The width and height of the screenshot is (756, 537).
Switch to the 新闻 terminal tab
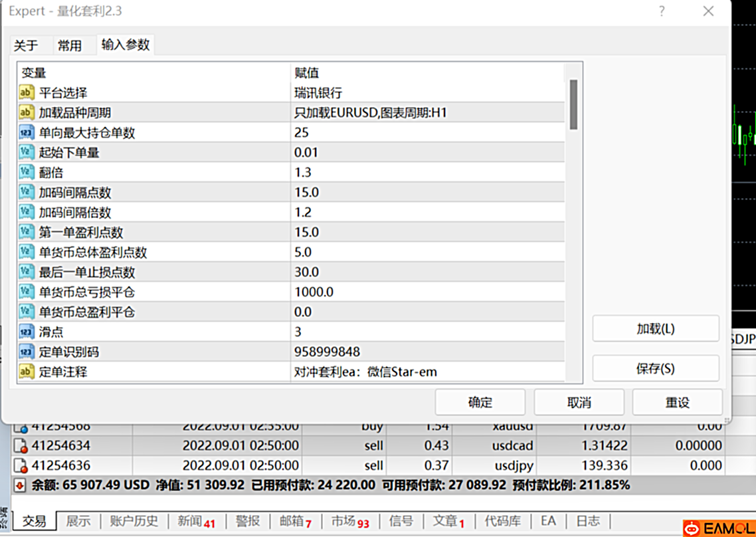coord(196,521)
